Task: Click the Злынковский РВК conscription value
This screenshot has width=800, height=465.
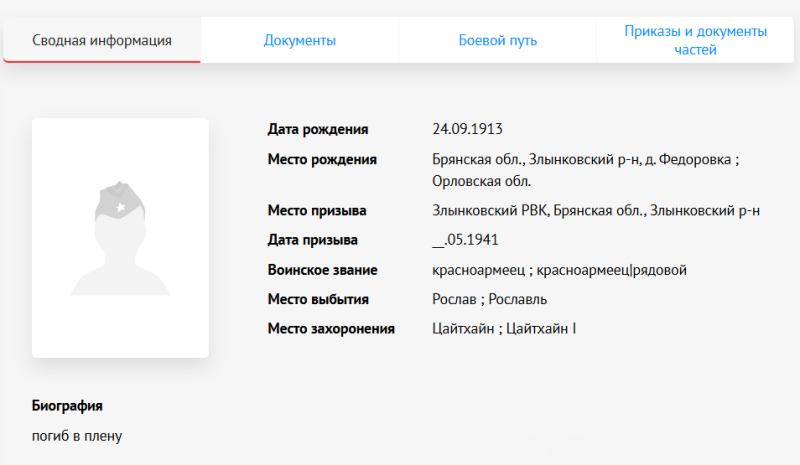Action: [596, 210]
